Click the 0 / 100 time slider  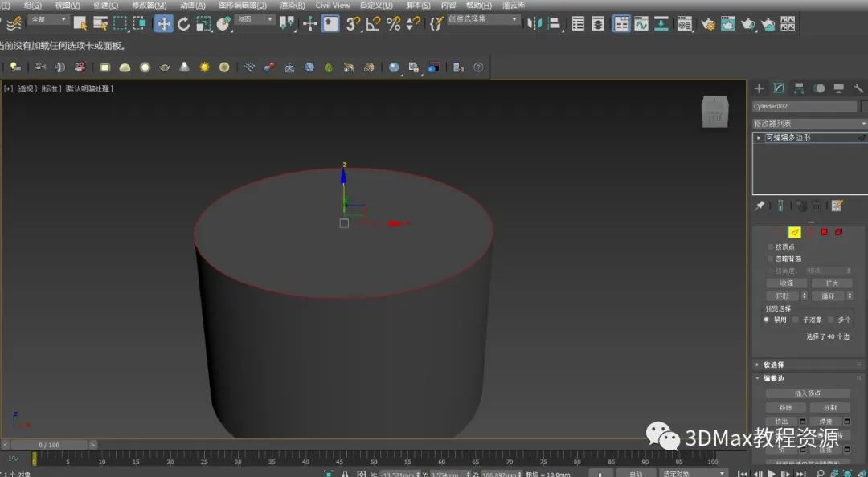pos(49,444)
